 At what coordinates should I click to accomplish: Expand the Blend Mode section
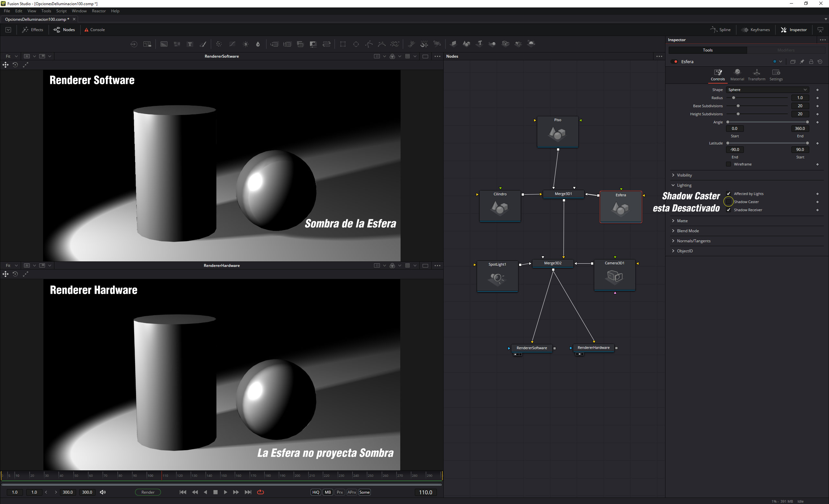click(x=687, y=231)
